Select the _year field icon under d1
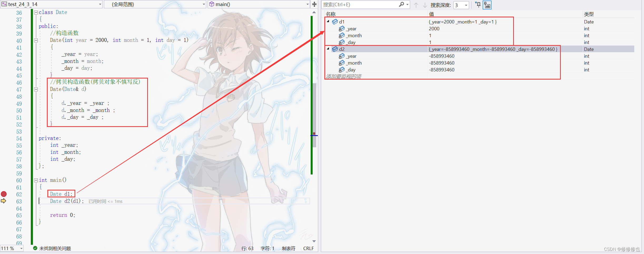 pyautogui.click(x=341, y=28)
